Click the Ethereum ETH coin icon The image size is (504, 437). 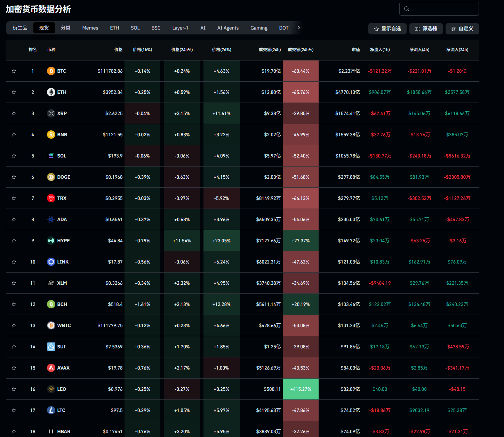(51, 92)
